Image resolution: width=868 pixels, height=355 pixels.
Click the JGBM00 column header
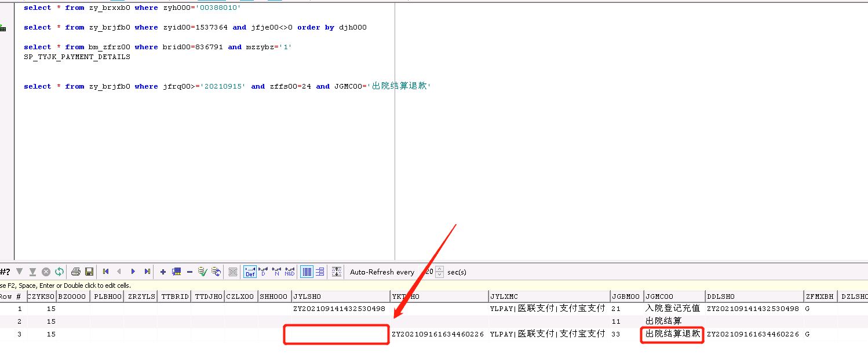tap(626, 297)
